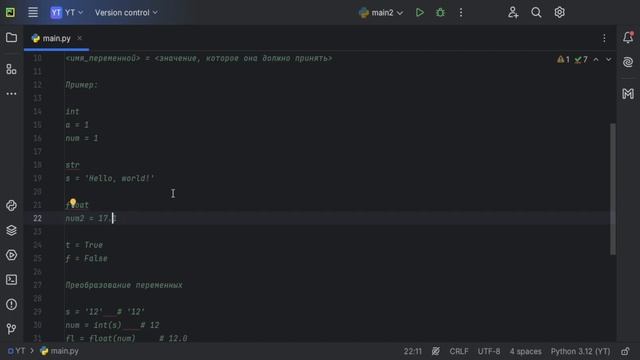
Task: Expand the main2 run configuration dropdown
Action: (x=381, y=13)
